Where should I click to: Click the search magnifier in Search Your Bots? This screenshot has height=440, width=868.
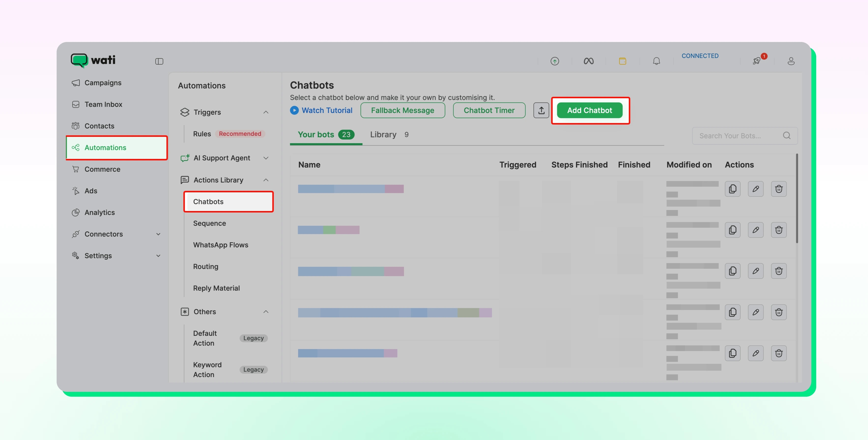(x=786, y=135)
